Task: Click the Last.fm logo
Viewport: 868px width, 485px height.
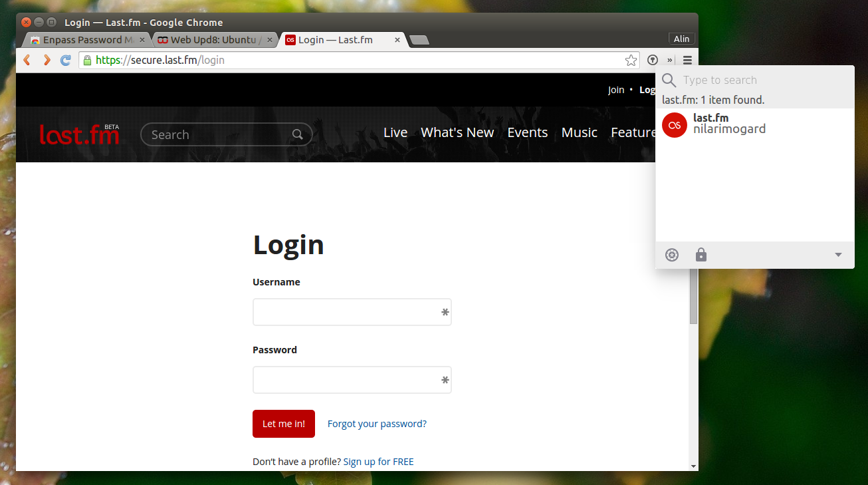Action: pyautogui.click(x=79, y=134)
